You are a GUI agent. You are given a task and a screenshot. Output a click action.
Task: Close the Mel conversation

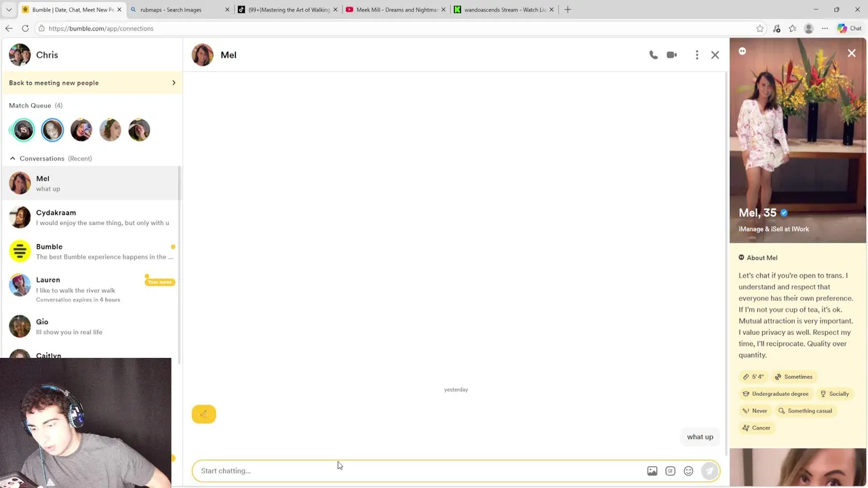pos(715,55)
